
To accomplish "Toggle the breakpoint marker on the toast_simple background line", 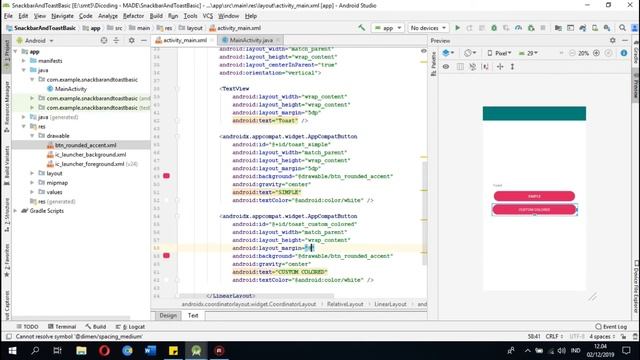I will (167, 176).
